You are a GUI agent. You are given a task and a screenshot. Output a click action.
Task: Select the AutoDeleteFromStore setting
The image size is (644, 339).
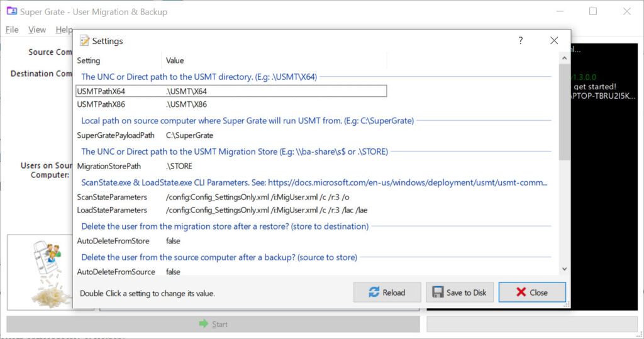(x=231, y=241)
